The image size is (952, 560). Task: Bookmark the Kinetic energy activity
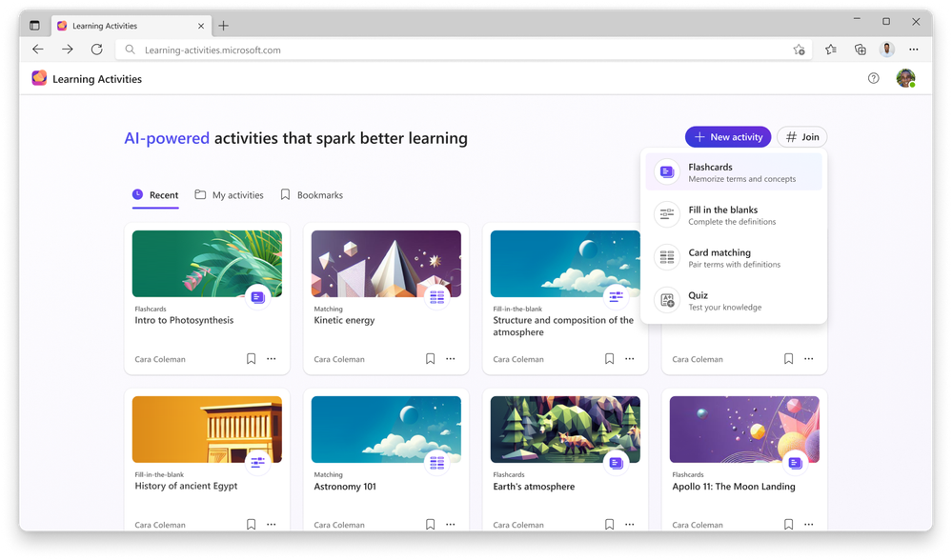[x=430, y=358]
